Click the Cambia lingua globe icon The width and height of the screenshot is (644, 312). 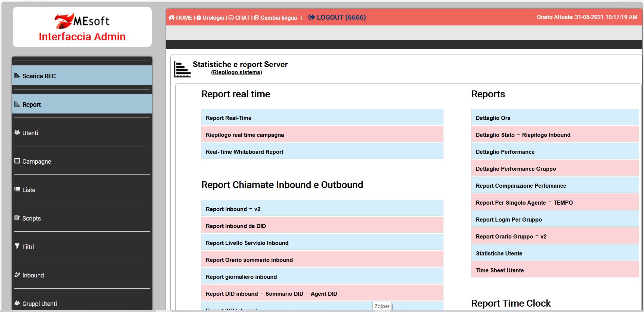tap(257, 18)
